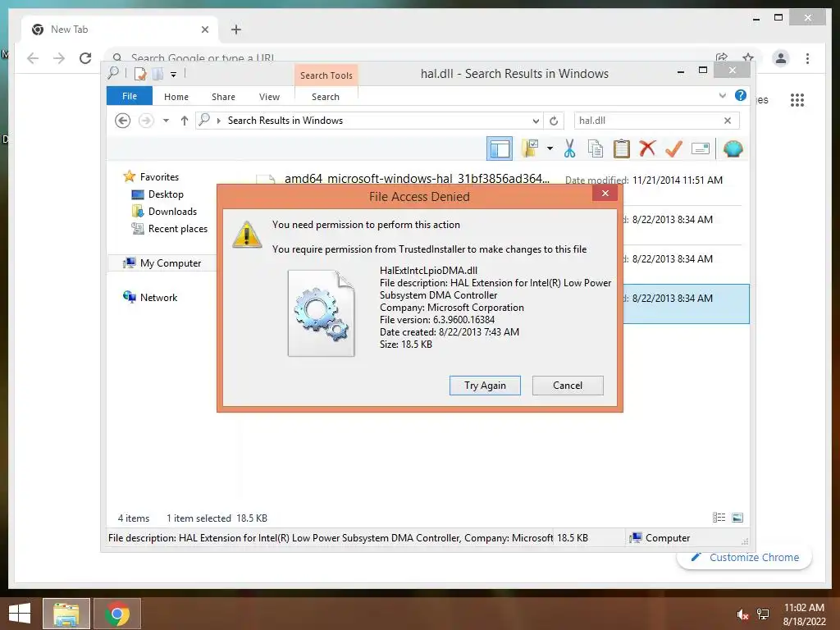Open the taskbar clock showing 11:02 AM

pos(804,614)
